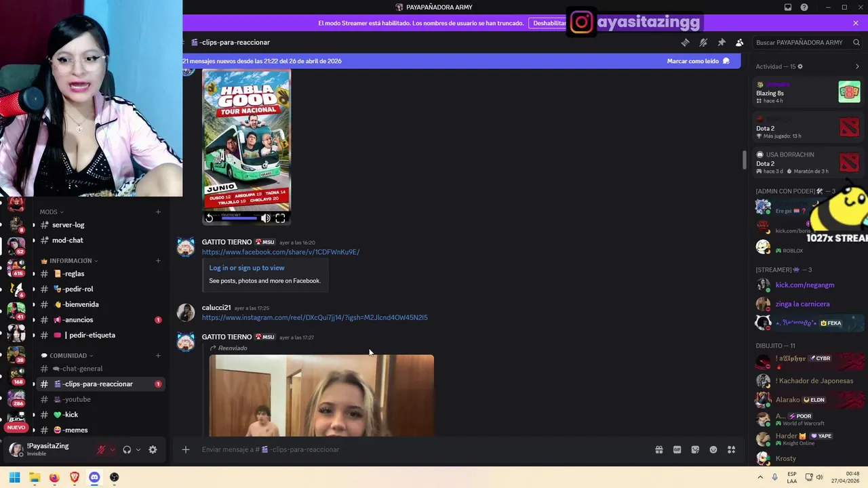Open pinned messages pin icon
This screenshot has height=488, width=868.
[722, 42]
